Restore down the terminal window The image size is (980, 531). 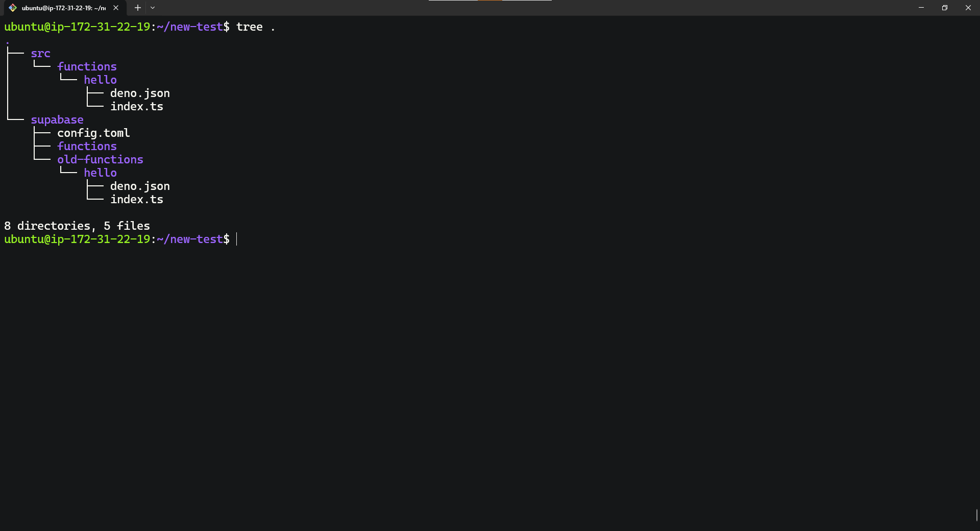point(945,8)
